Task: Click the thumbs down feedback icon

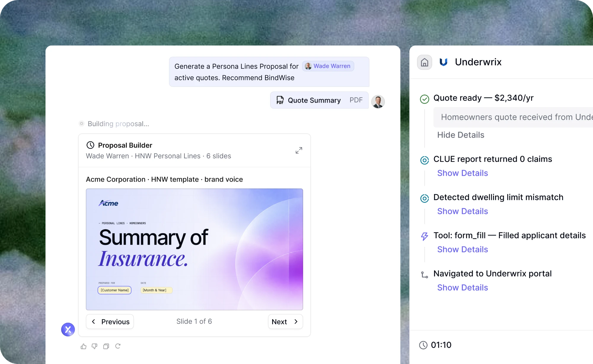Action: pos(95,346)
